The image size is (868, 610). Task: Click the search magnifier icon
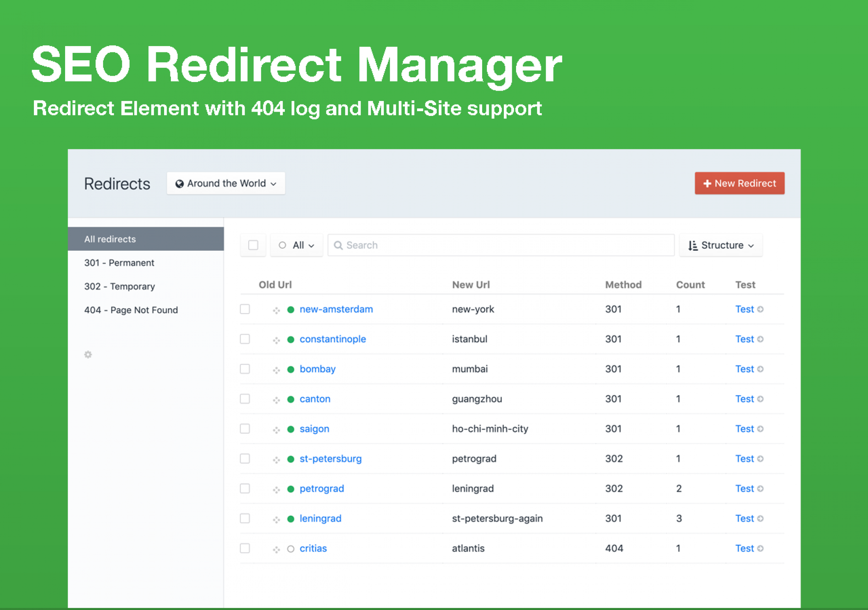coord(338,245)
